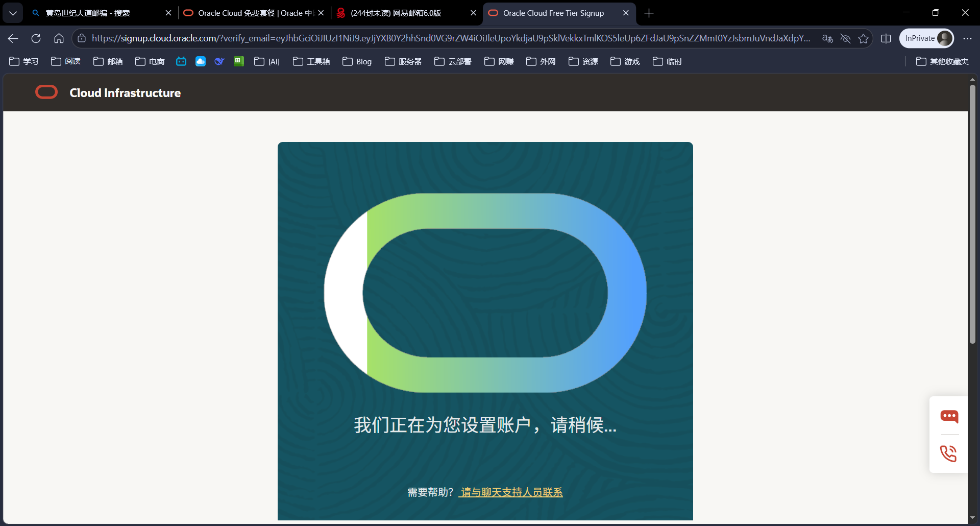Click the address bar URL field

pyautogui.click(x=450, y=38)
